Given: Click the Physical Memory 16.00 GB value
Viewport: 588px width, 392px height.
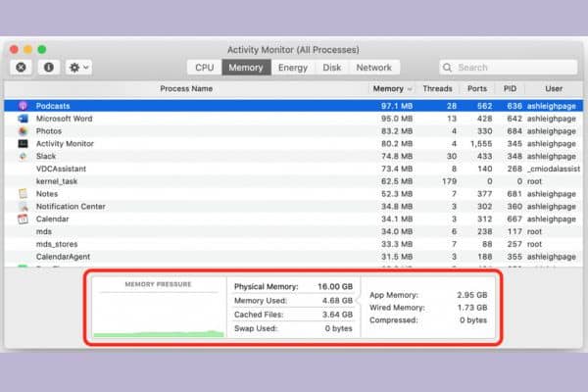Looking at the screenshot, I should tap(335, 286).
